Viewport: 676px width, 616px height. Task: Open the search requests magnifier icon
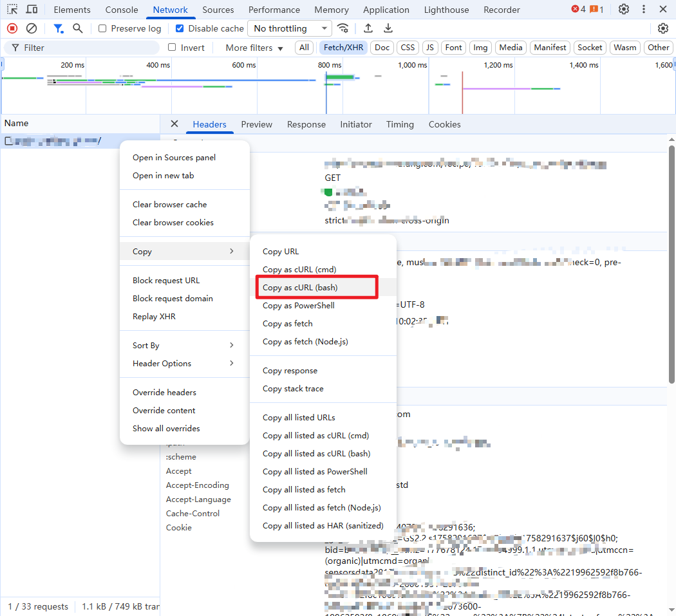[77, 28]
